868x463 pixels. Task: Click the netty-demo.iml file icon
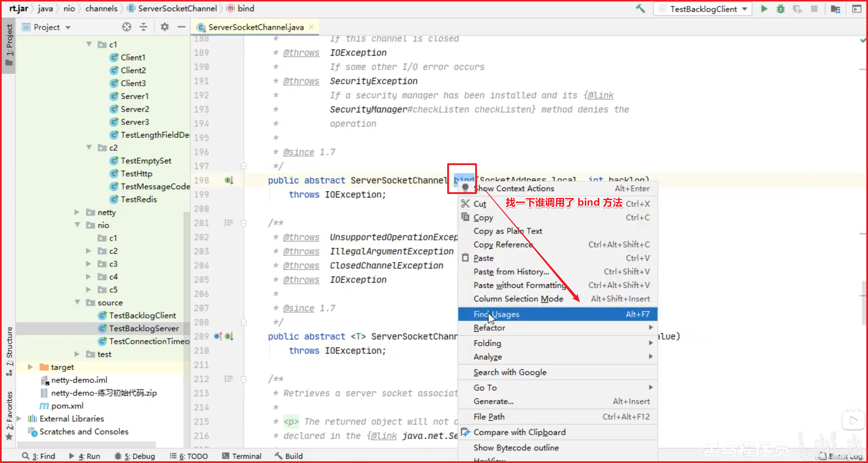tap(44, 380)
